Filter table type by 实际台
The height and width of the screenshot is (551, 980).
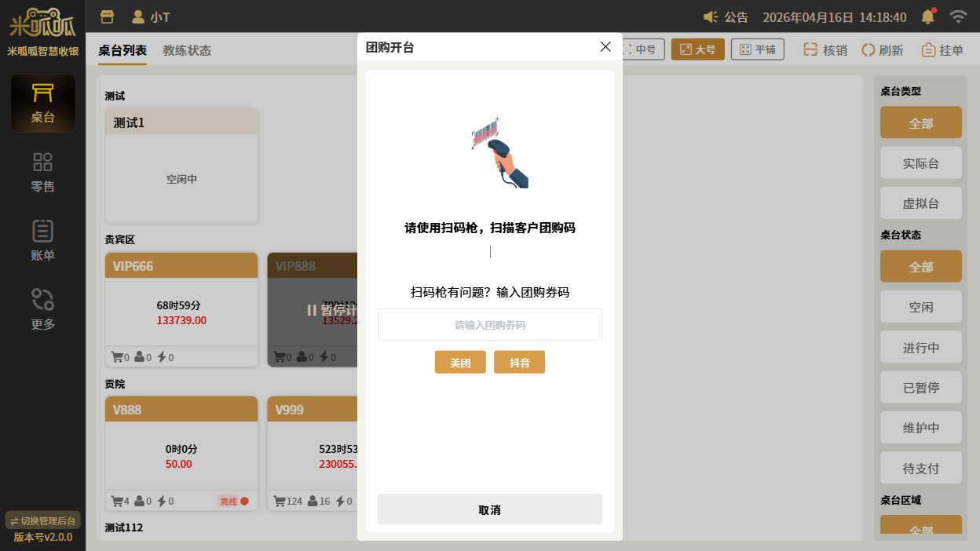point(920,163)
